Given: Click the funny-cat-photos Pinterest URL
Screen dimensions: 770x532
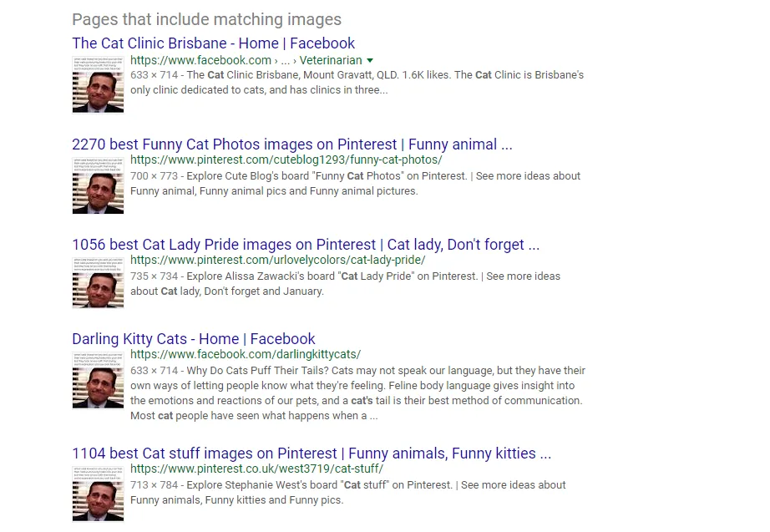Looking at the screenshot, I should [x=286, y=160].
